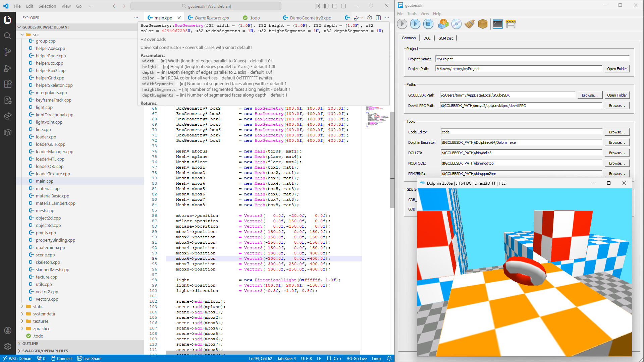
Task: Open editor settings gear icon in tab bar
Action: click(x=370, y=18)
